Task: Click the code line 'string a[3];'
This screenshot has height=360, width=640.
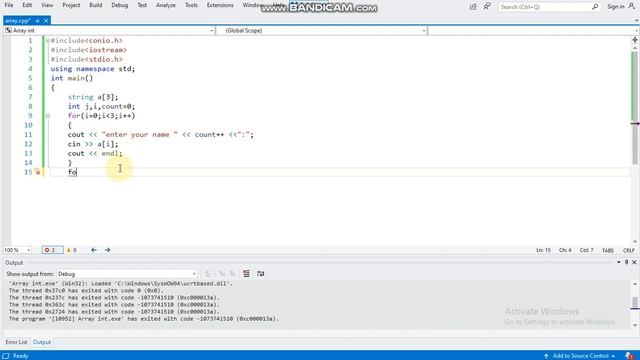Action: coord(93,97)
